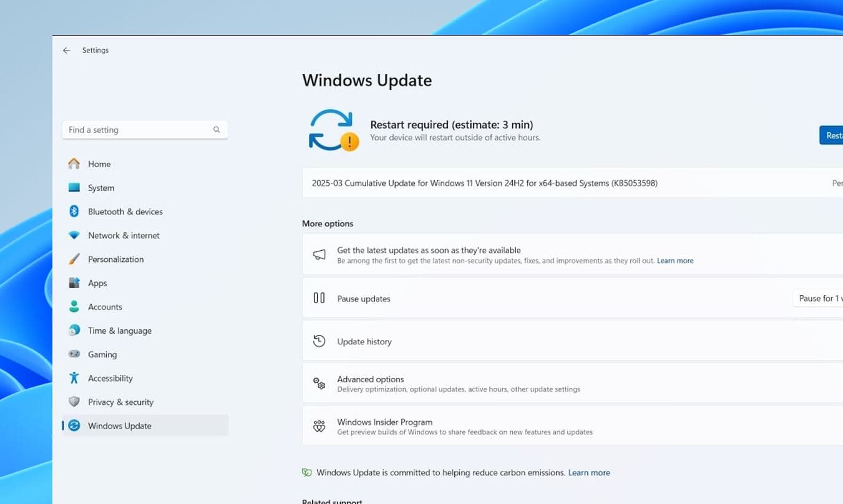Open Apps using its sidebar icon
Viewport: 843px width, 504px height.
74,283
